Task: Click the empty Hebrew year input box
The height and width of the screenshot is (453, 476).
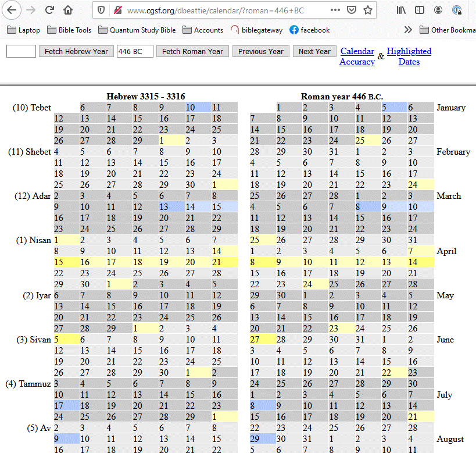Action: point(21,52)
